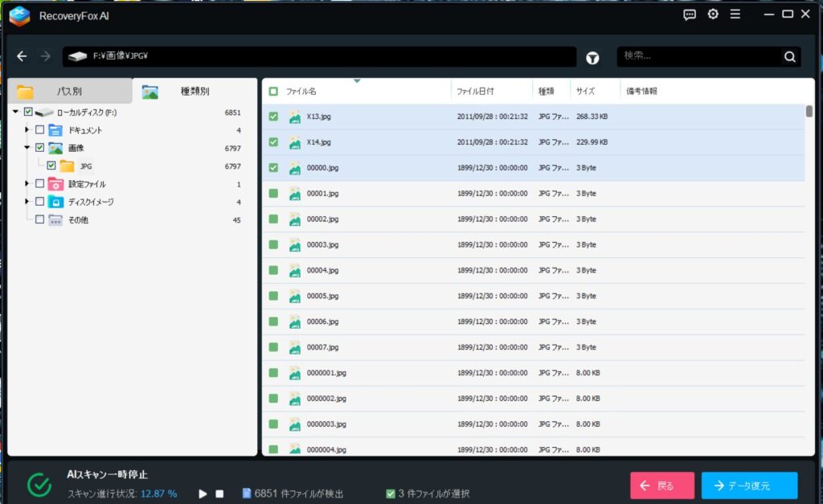
Task: Stop the scan with stop button
Action: click(219, 494)
